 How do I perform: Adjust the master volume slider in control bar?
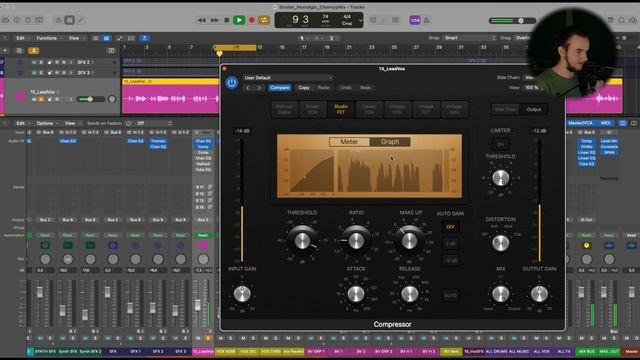coord(512,20)
